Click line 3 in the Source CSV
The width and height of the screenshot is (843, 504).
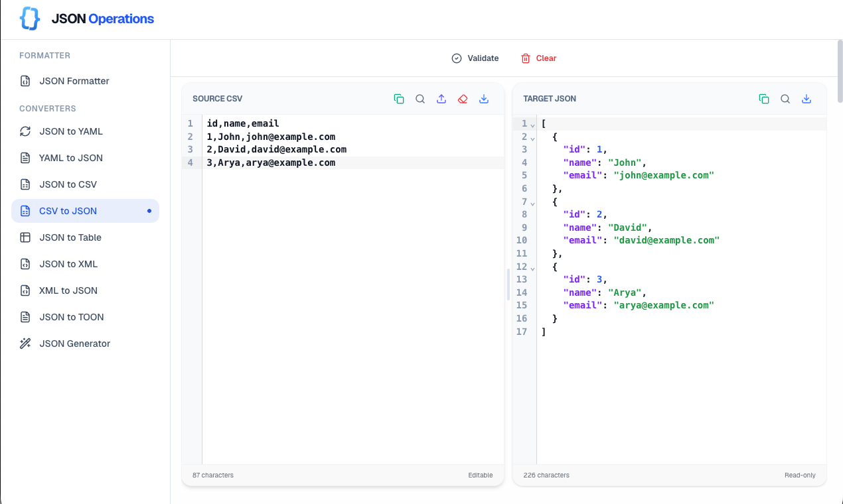click(277, 149)
